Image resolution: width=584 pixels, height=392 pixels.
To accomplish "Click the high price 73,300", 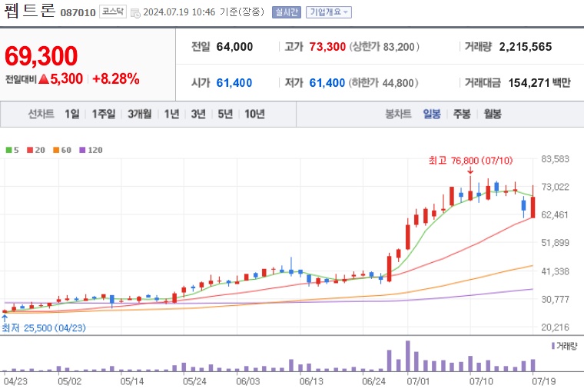I will pyautogui.click(x=327, y=47).
